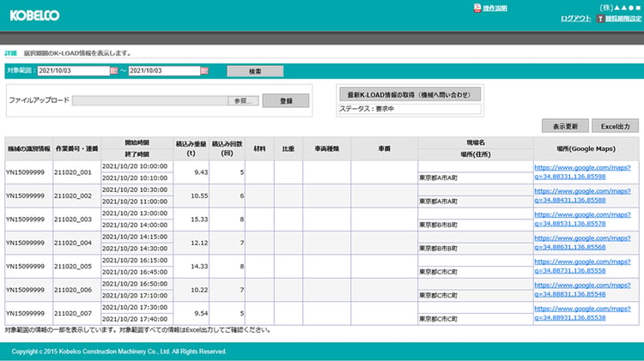Open the 操作説明 link

[x=495, y=9]
